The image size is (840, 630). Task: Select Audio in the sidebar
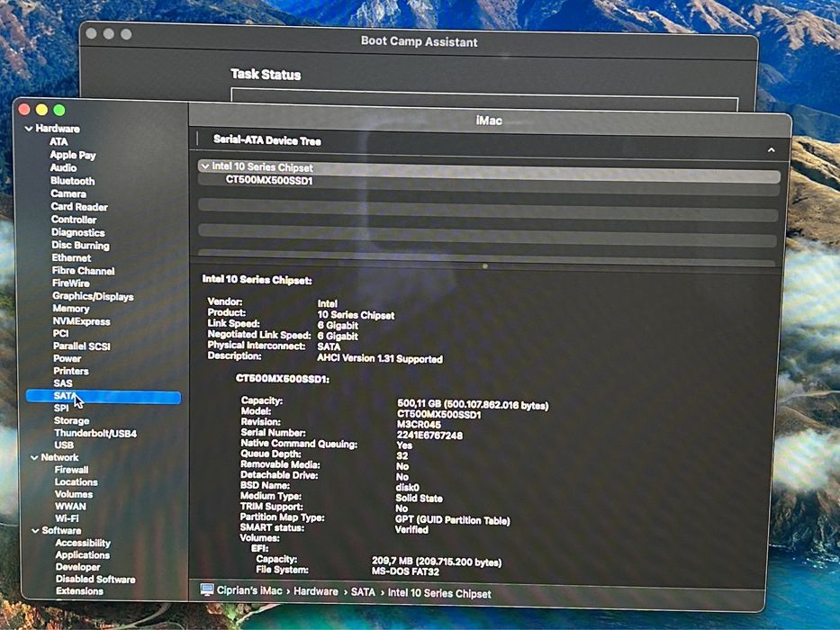63,167
